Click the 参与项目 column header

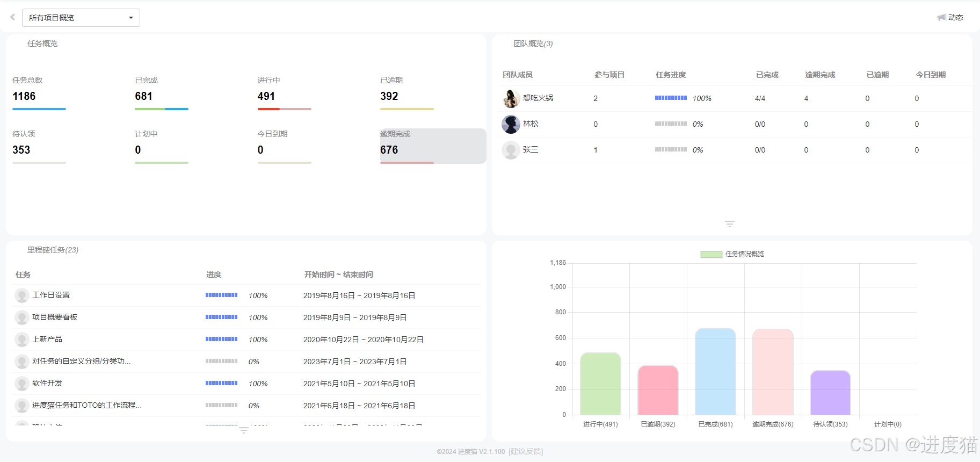609,75
